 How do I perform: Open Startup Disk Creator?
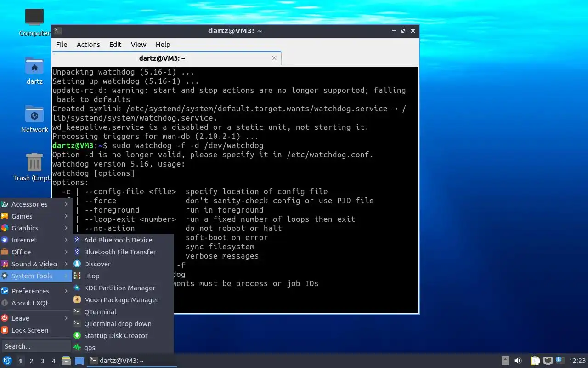[x=123, y=336]
